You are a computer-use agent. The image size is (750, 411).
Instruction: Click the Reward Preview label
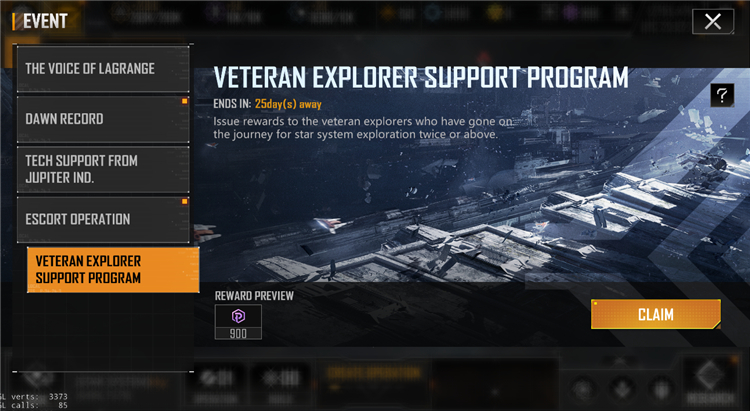(254, 296)
